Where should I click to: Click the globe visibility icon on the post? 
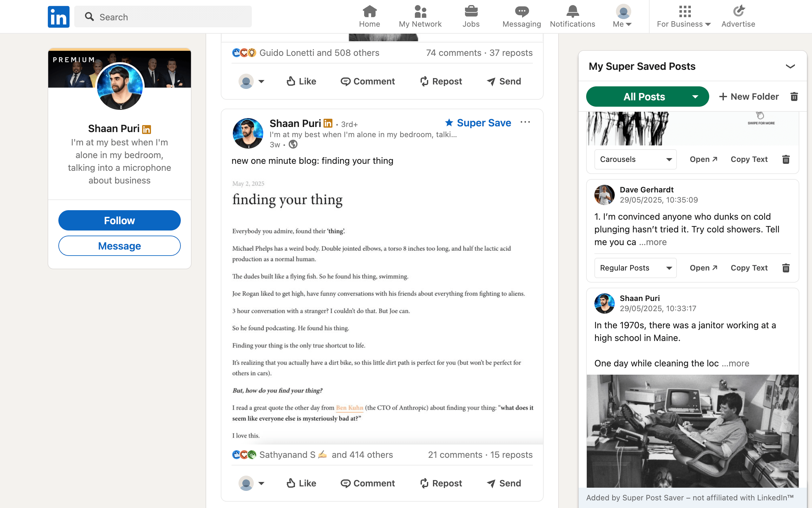click(293, 144)
